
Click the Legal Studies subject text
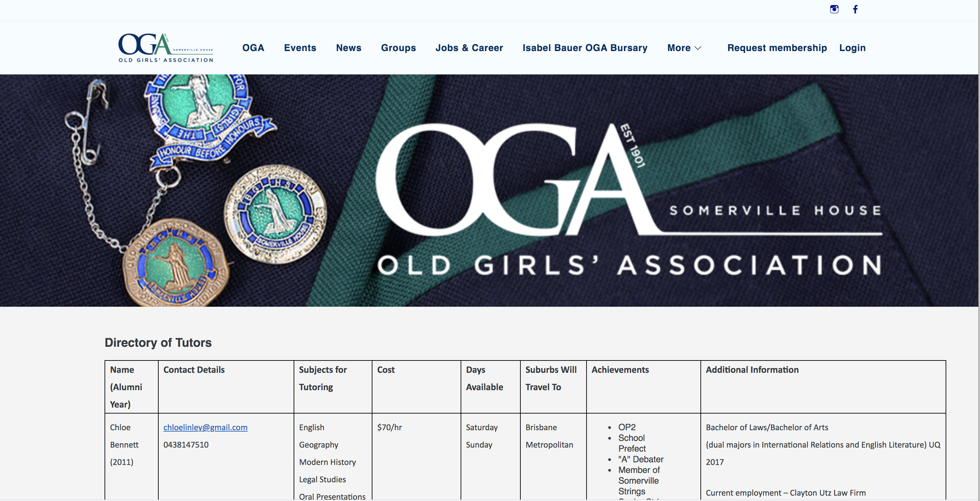pos(322,480)
